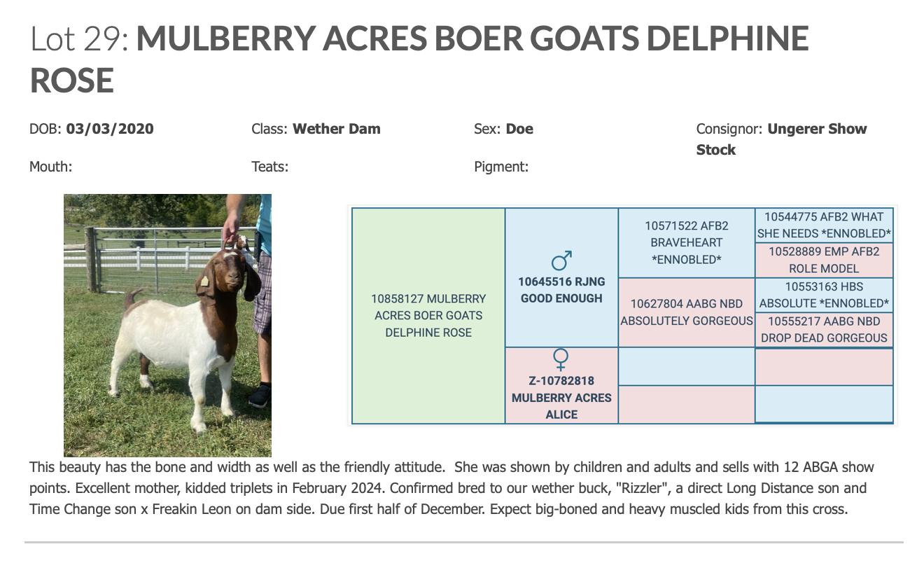Click the DOB value 03/03/2020
This screenshot has width=924, height=563.
110,129
